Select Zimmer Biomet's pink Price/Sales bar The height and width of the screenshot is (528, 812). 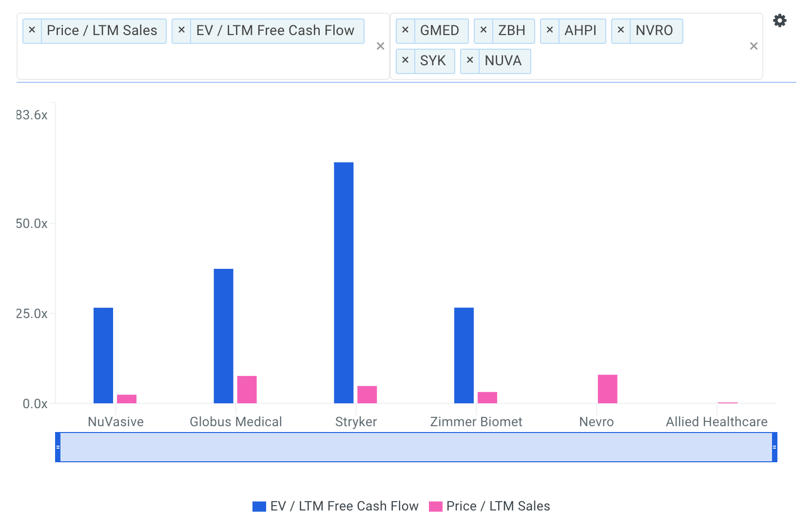tap(487, 397)
